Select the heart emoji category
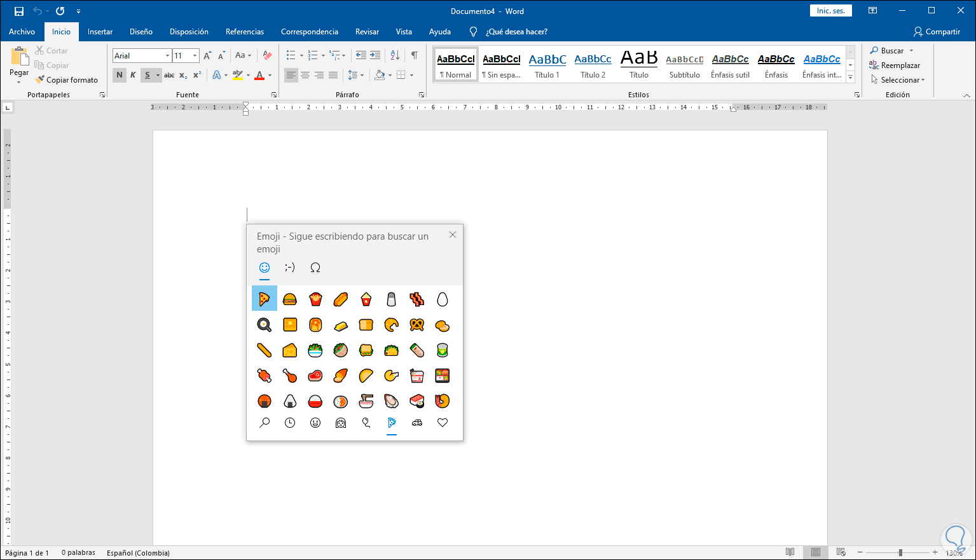Image resolution: width=976 pixels, height=560 pixels. pyautogui.click(x=442, y=422)
